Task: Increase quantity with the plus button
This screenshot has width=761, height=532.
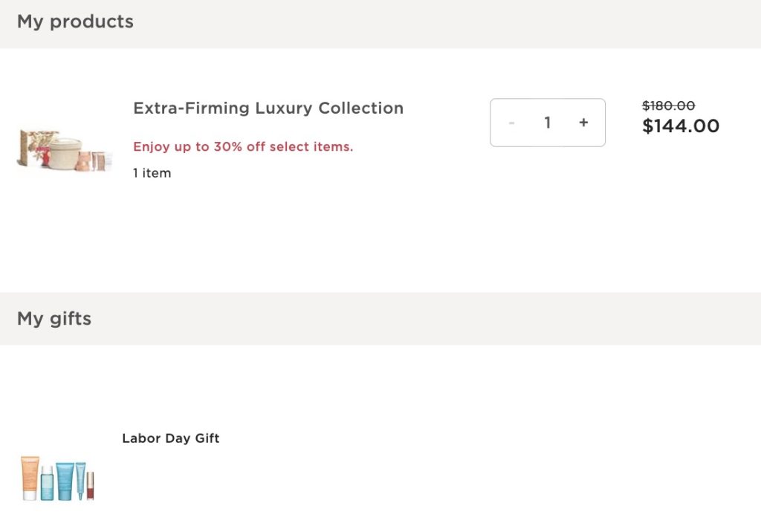Action: click(x=583, y=123)
